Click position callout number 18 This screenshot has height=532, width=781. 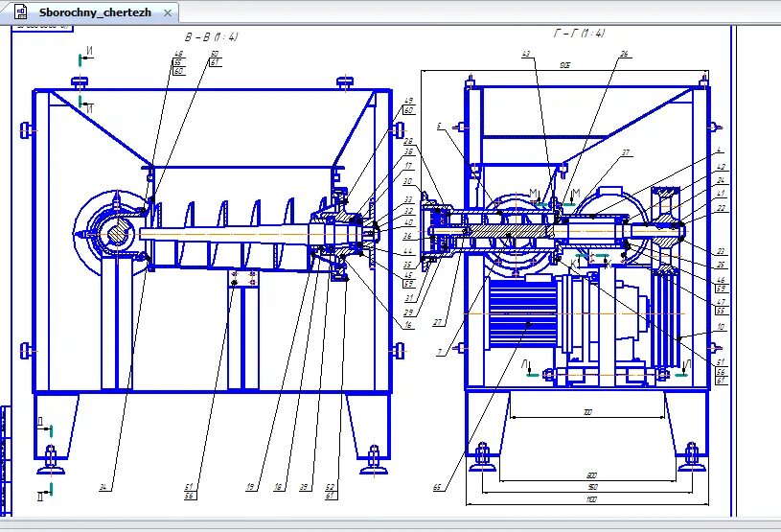click(x=278, y=487)
